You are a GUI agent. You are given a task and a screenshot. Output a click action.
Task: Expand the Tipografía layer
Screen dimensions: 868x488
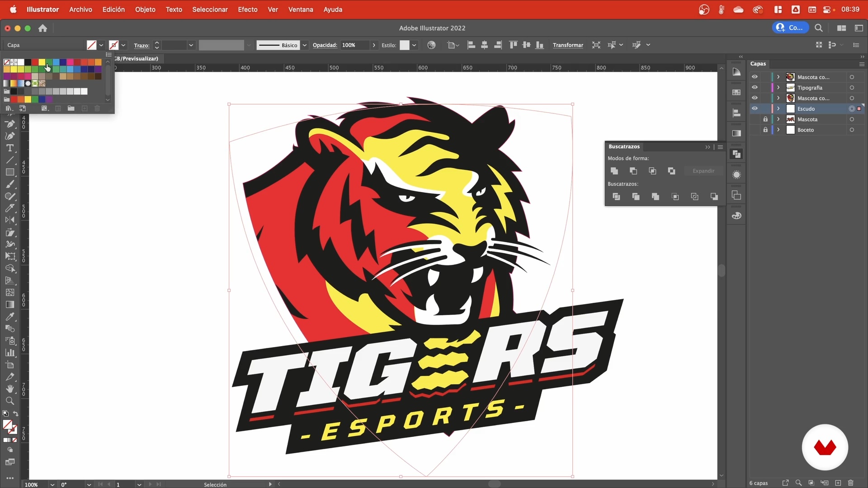tap(778, 88)
